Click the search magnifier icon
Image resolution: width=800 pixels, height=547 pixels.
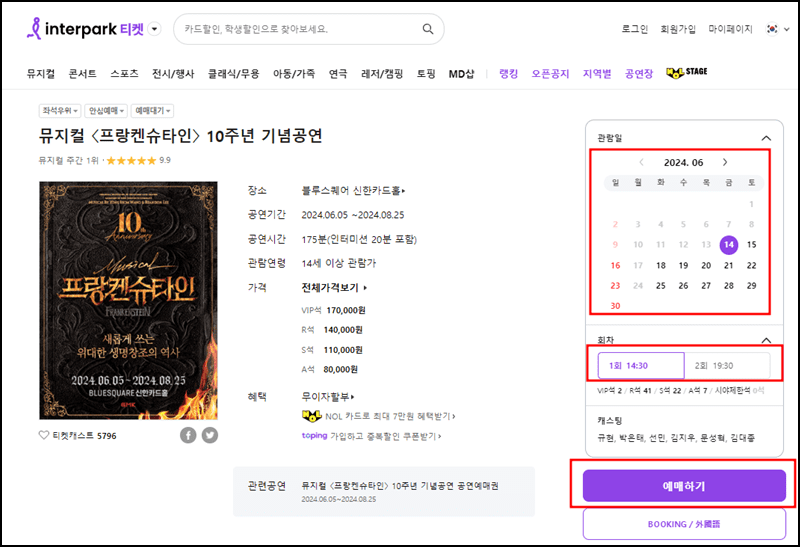click(428, 29)
